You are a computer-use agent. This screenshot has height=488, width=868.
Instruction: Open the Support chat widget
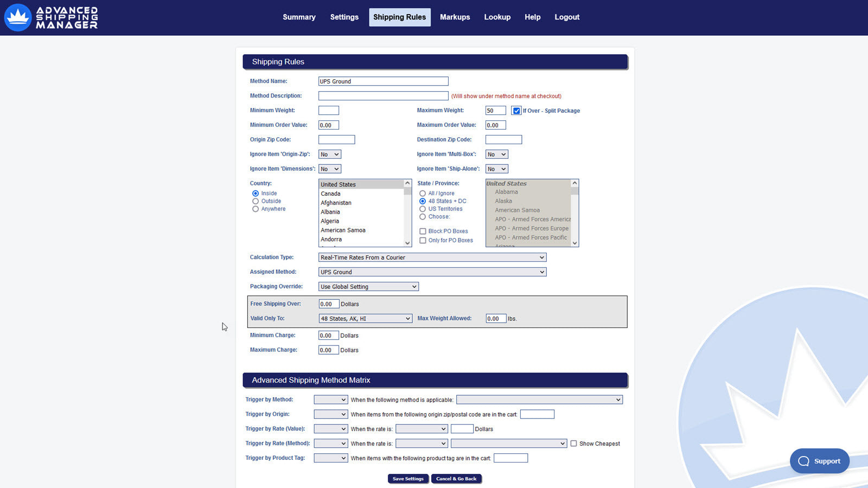pyautogui.click(x=819, y=461)
